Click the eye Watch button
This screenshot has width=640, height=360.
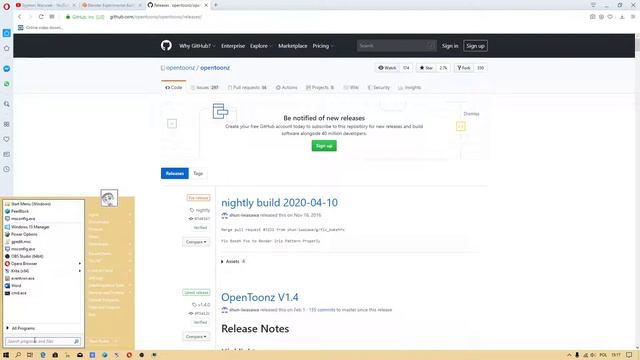coord(387,68)
